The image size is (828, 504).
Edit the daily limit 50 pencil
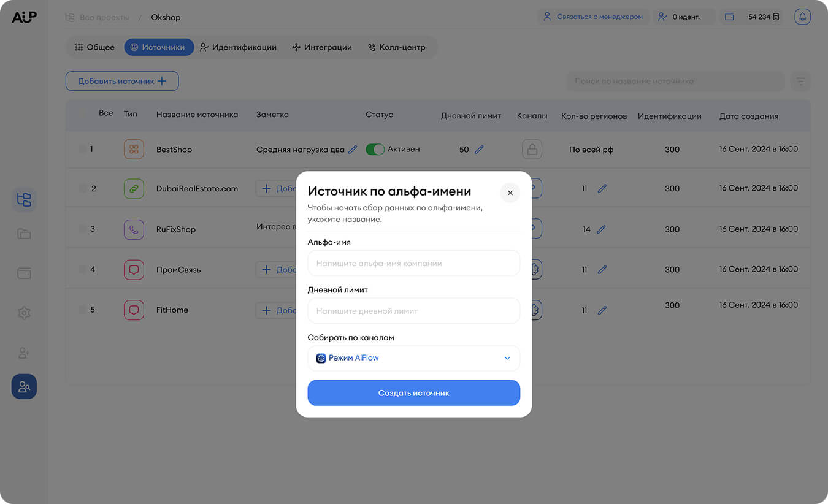[479, 149]
